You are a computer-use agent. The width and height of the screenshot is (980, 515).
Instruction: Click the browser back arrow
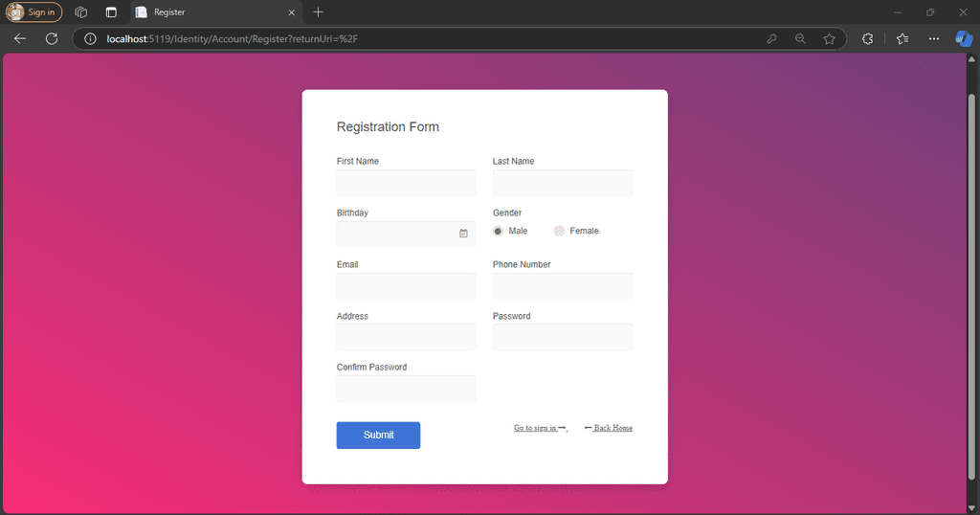(20, 38)
